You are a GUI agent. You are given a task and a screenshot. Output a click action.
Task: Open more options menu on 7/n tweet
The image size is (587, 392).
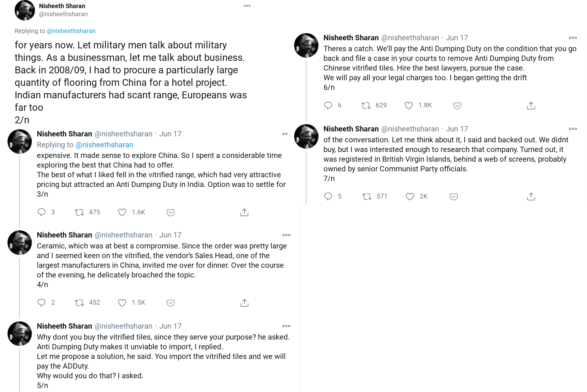click(573, 129)
